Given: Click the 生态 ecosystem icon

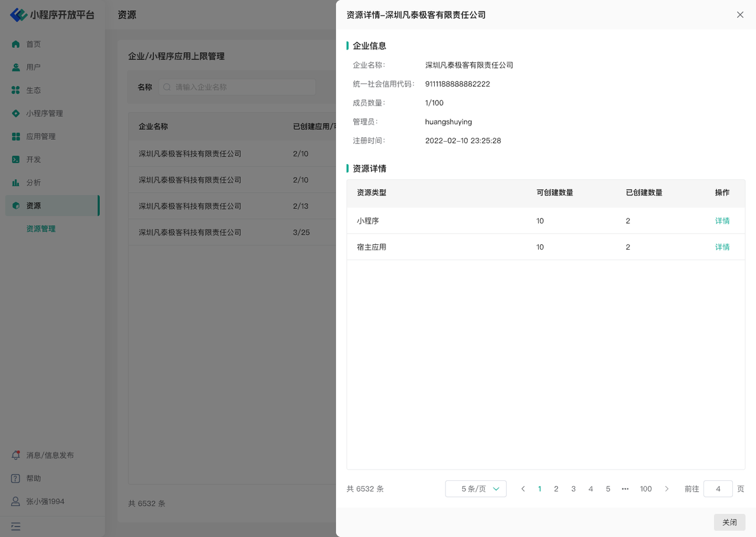Looking at the screenshot, I should point(16,90).
